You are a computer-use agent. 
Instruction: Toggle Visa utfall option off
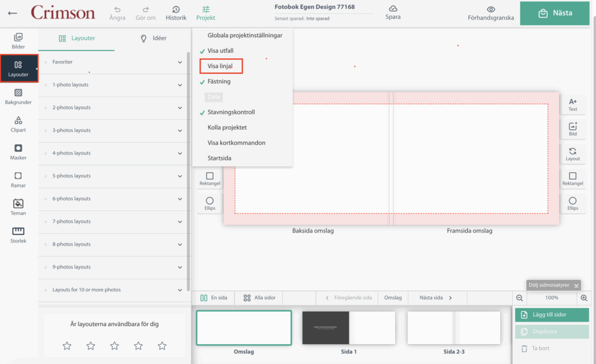pyautogui.click(x=220, y=51)
